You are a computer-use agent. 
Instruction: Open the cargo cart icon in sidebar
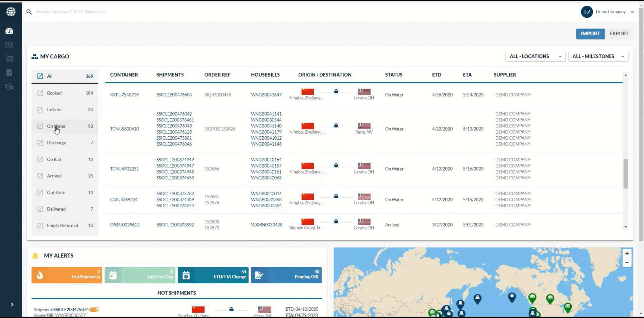10,58
